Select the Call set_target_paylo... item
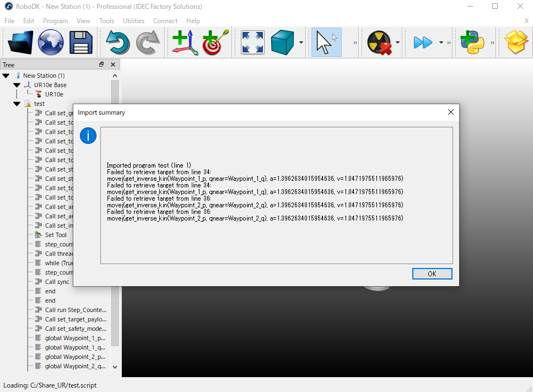Screen dimensions: 533x392 coord(76,319)
